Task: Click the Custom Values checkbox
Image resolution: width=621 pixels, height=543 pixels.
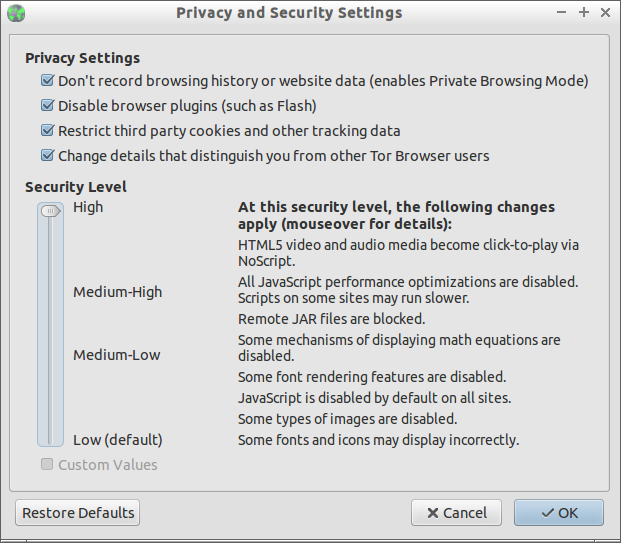Action: click(47, 465)
